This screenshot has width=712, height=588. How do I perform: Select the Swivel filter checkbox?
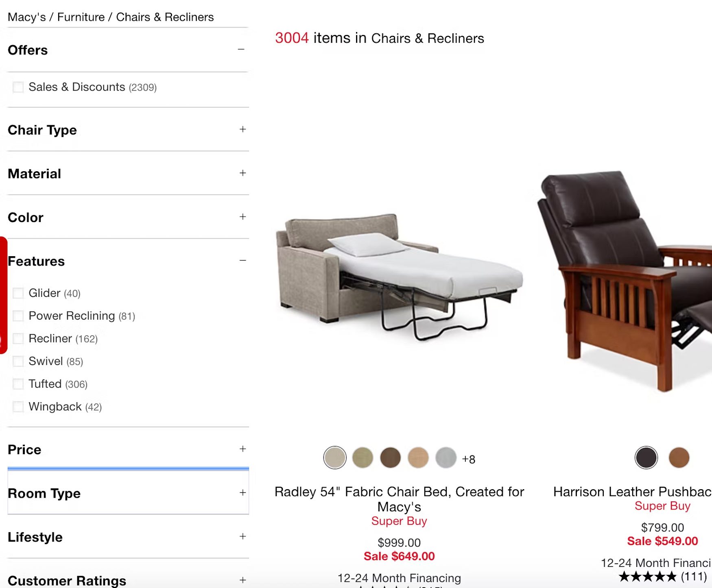pos(18,361)
